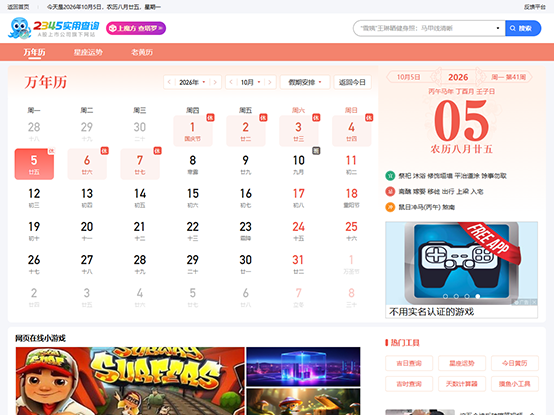Click the 周一 第41周 ribbon label
The image size is (554, 415).
coord(508,77)
